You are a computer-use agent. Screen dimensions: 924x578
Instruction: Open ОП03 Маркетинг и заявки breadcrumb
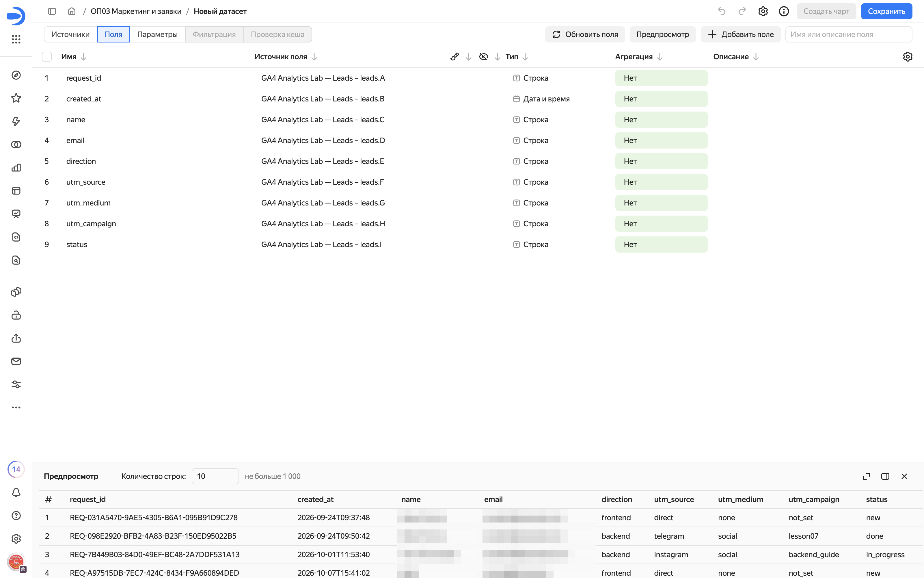pos(136,12)
